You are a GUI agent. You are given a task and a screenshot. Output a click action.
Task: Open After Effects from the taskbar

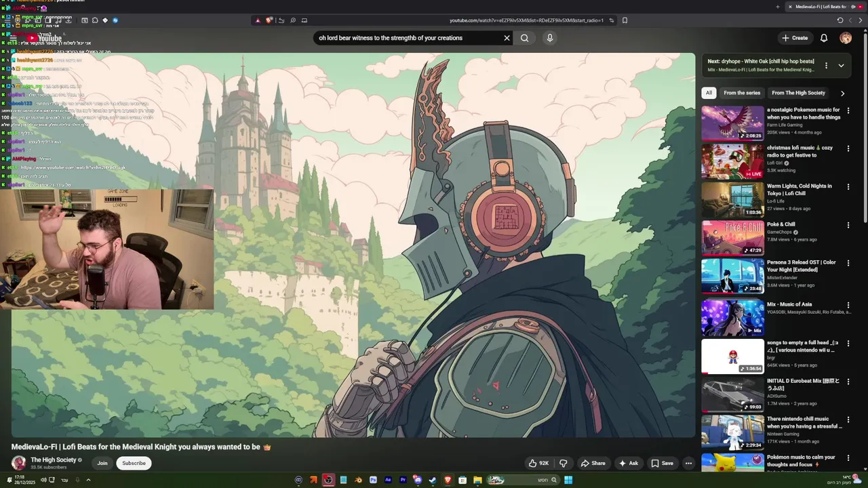point(388,480)
